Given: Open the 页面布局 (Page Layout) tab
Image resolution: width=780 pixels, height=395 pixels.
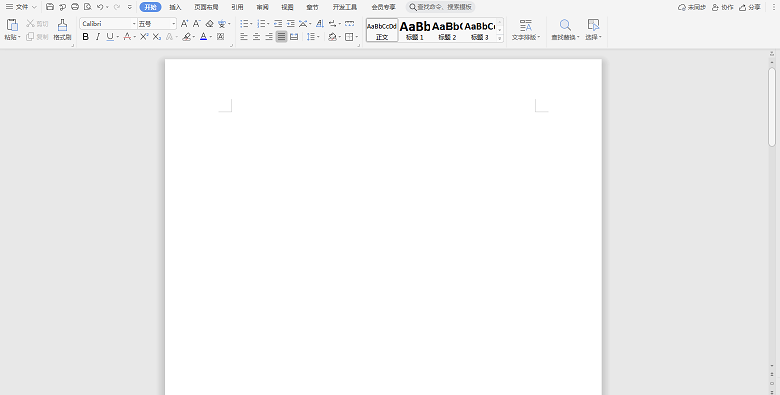Looking at the screenshot, I should [x=206, y=7].
